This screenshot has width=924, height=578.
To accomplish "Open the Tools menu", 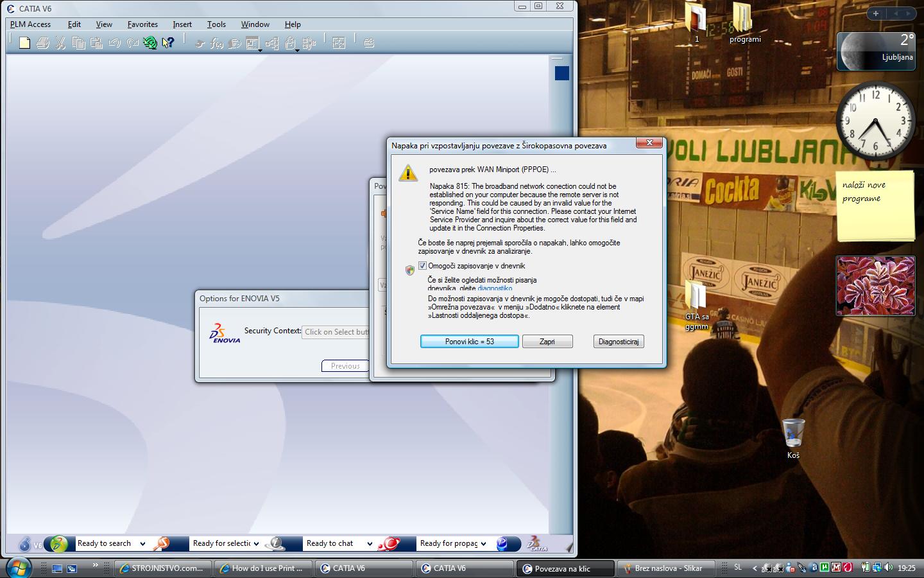I will pyautogui.click(x=216, y=24).
